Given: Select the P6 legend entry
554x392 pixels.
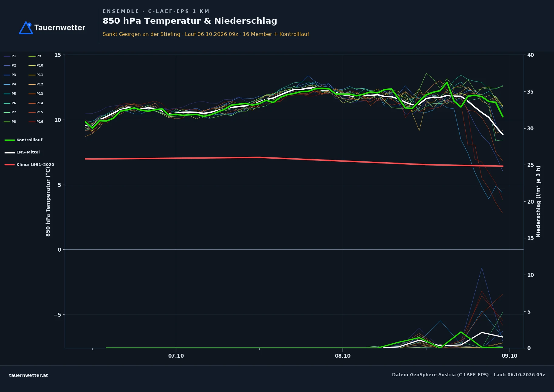Looking at the screenshot, I should (x=10, y=103).
